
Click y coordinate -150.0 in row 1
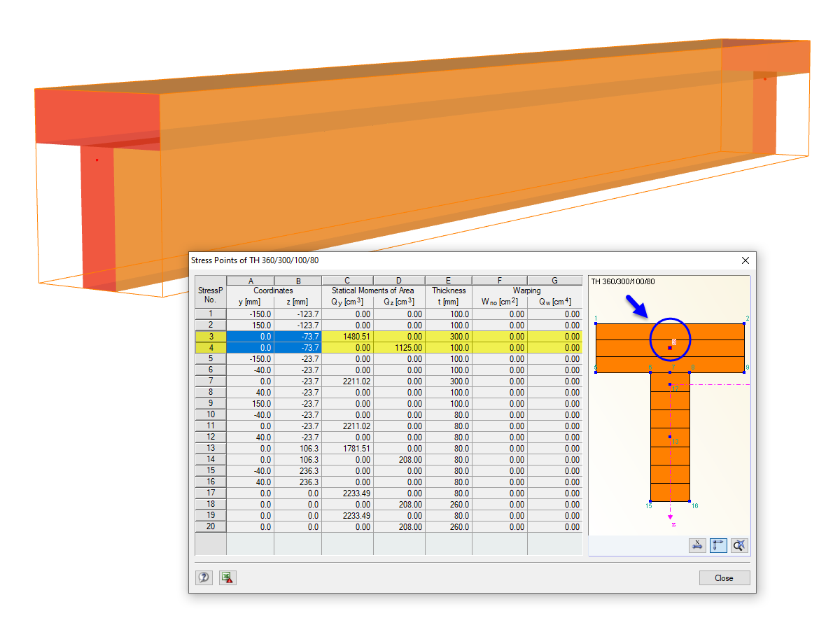251,314
